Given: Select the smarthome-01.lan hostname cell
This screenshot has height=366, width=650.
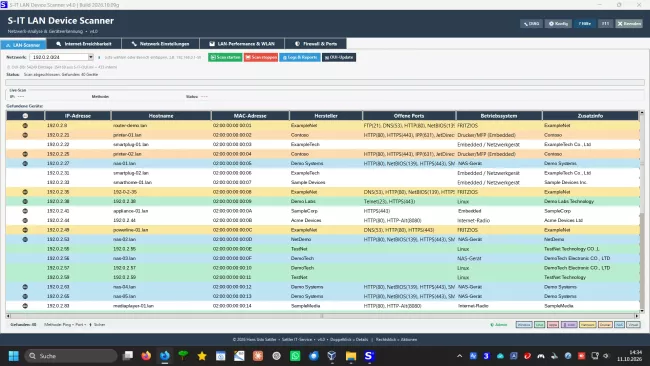Looking at the screenshot, I should click(161, 182).
